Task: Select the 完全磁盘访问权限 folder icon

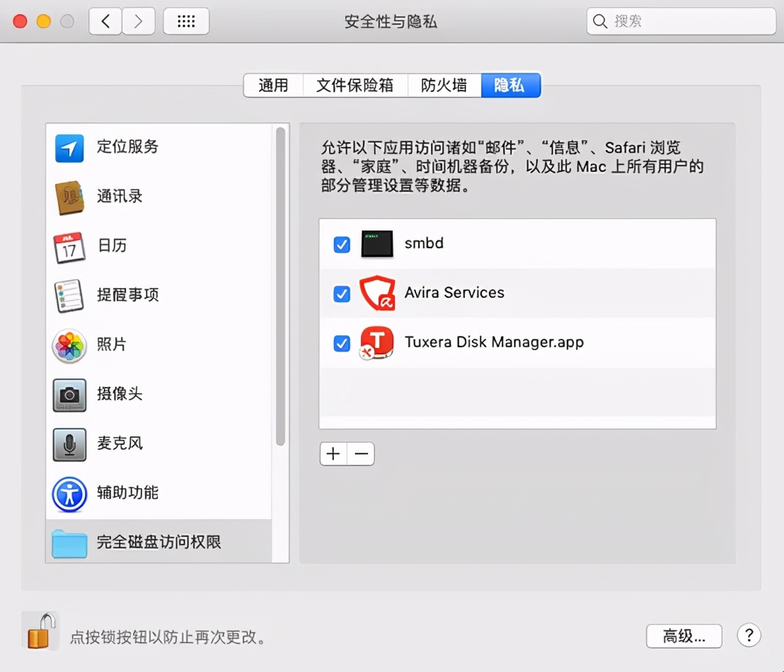Action: 69,543
